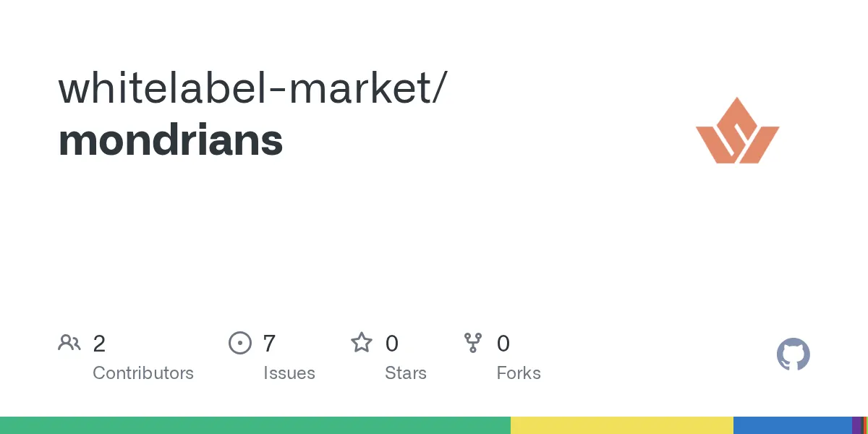Click the Forks branch icon

point(473,343)
